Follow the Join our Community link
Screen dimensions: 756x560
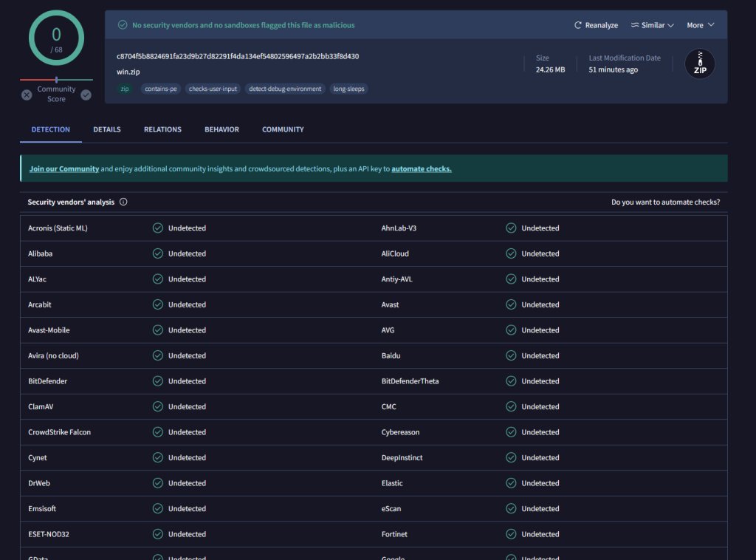click(64, 169)
